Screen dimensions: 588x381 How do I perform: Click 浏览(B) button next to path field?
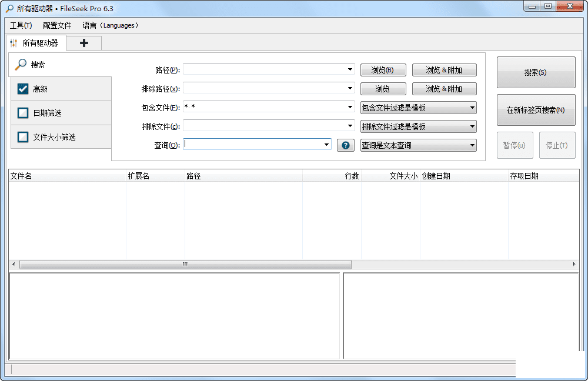point(382,70)
